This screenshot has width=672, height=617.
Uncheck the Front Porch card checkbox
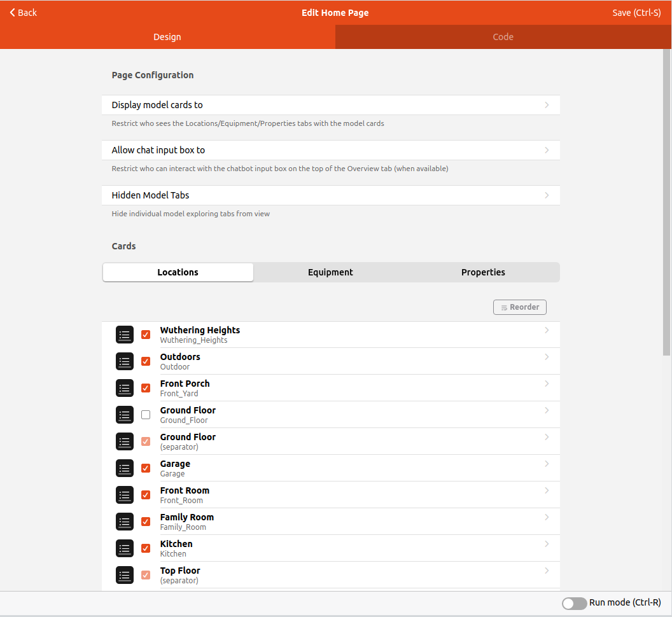coord(146,388)
